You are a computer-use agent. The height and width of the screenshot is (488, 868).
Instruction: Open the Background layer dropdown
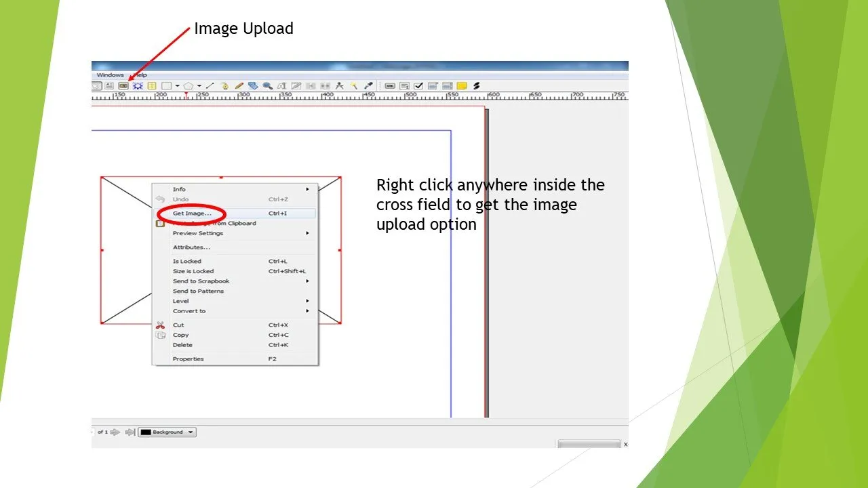click(167, 432)
